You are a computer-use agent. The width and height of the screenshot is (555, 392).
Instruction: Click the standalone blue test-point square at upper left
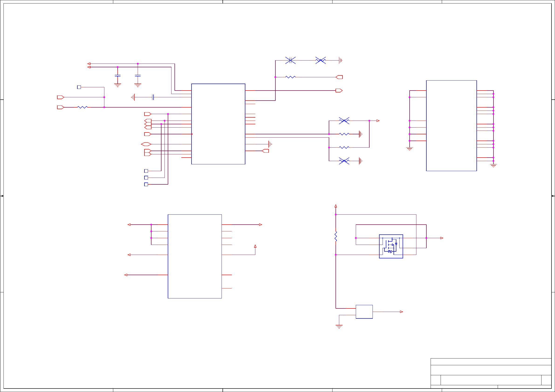pyautogui.click(x=79, y=87)
